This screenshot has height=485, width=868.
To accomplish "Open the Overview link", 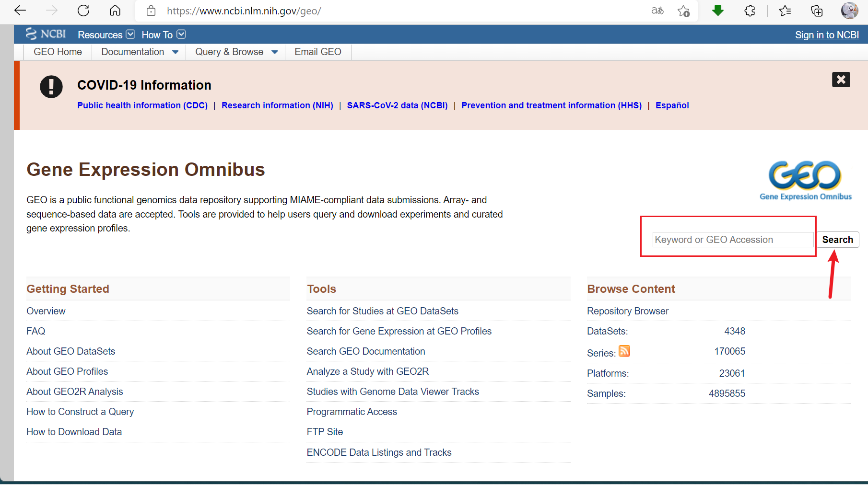I will 46,311.
